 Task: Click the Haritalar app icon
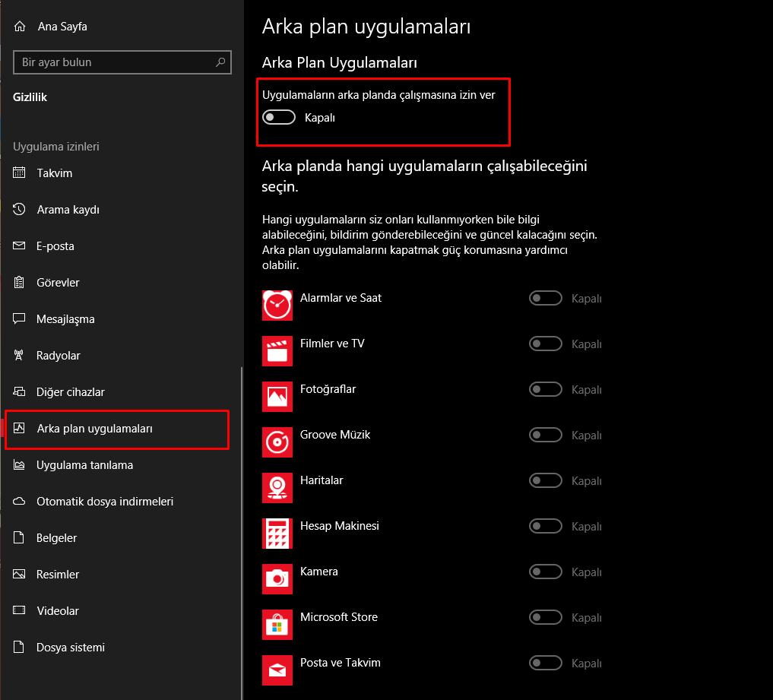point(277,488)
